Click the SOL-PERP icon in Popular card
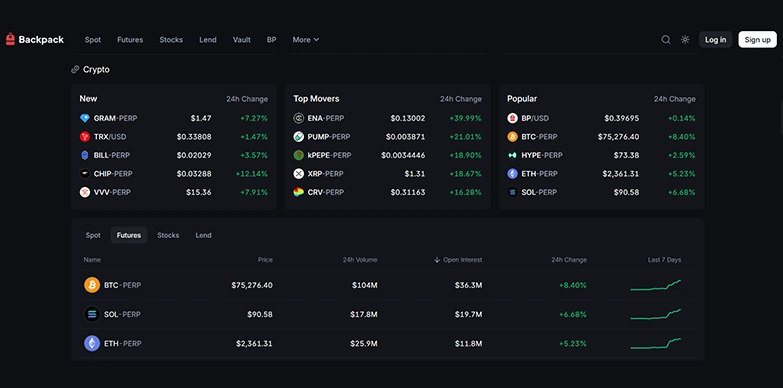Screen dimensions: 783x388 pos(512,192)
